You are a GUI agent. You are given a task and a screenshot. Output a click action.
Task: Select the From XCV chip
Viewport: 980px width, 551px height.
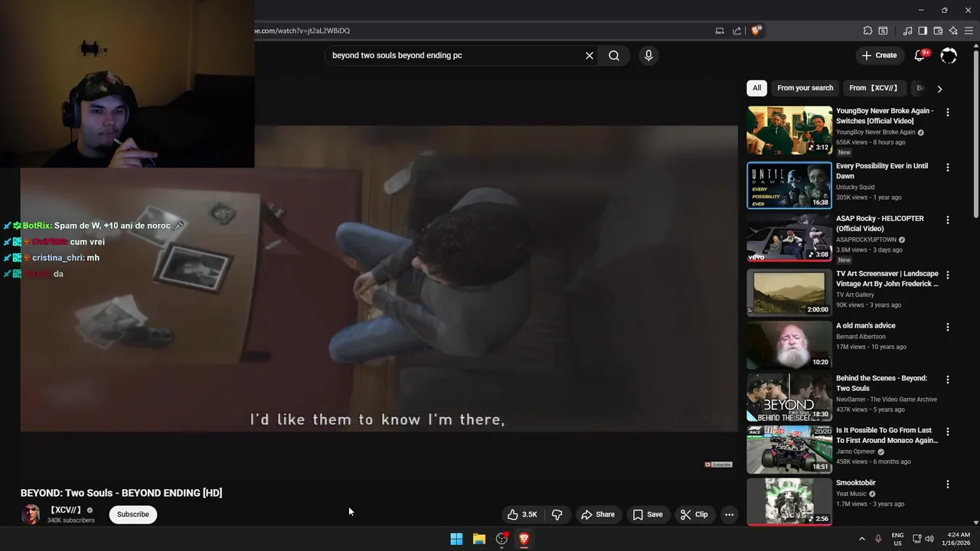874,88
